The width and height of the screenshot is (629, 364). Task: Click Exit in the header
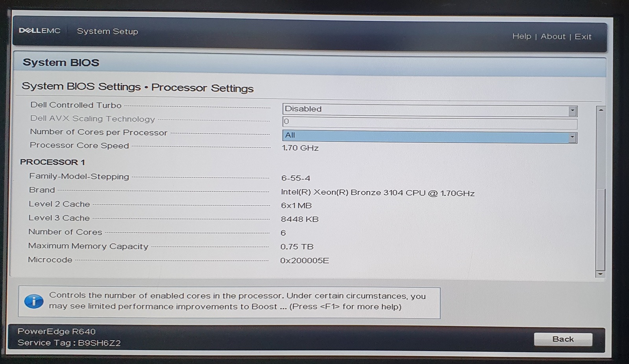pyautogui.click(x=583, y=37)
